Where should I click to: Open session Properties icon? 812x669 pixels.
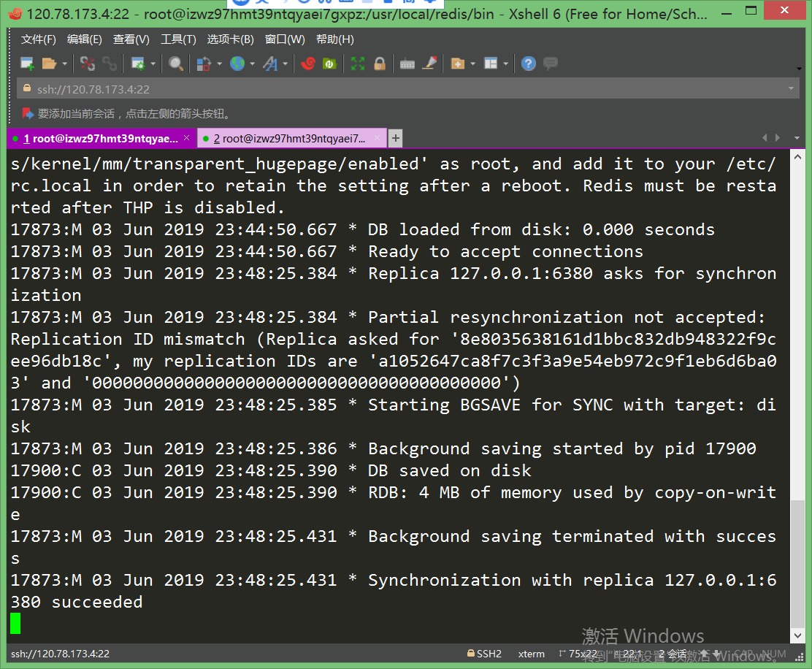(x=138, y=64)
